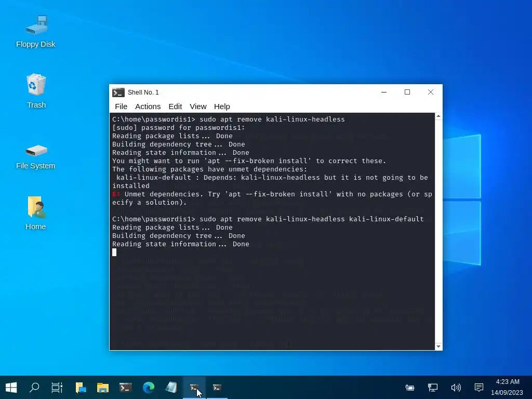Open the Windows Start menu
Screen dimensions: 532x399
(11, 388)
